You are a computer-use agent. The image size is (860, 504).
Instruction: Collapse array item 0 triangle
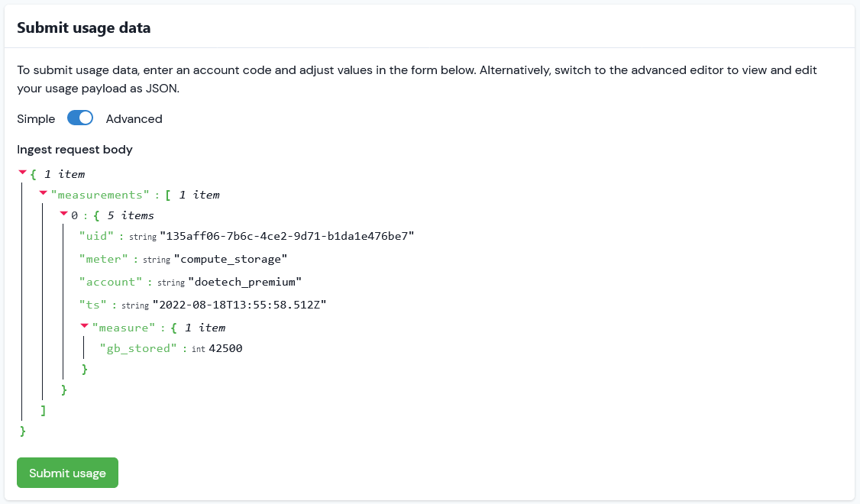(63, 214)
